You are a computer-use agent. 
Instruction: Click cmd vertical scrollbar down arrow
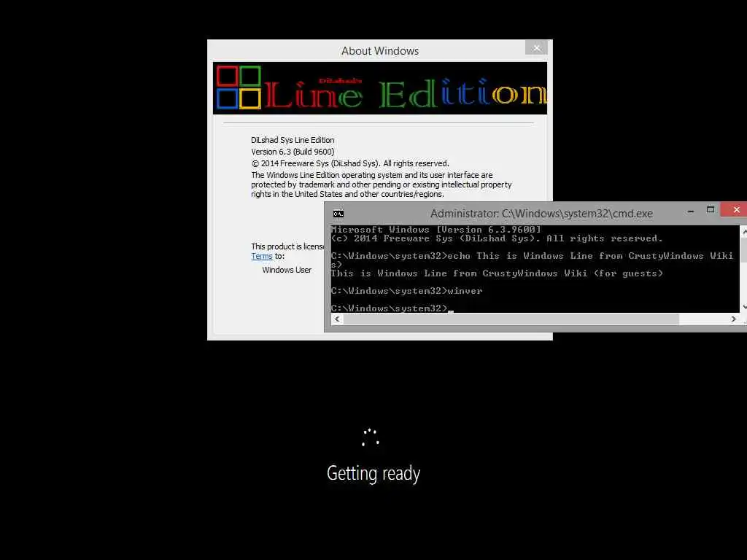point(743,307)
